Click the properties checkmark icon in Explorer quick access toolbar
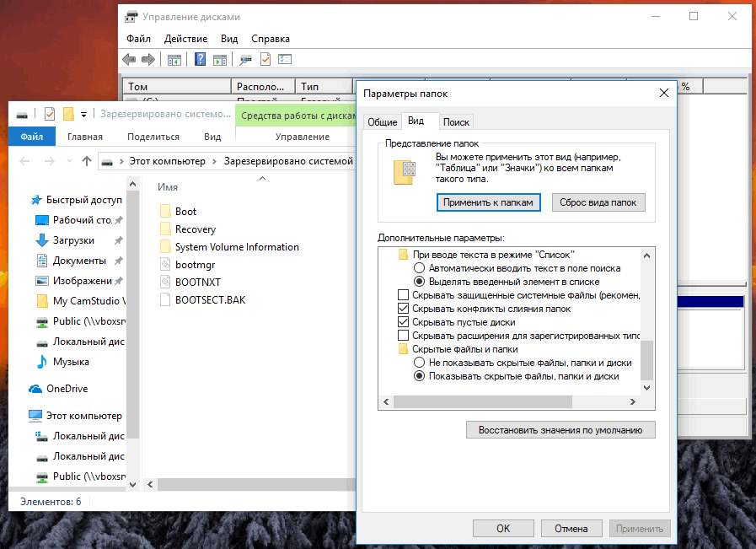The width and height of the screenshot is (756, 549). tap(50, 114)
